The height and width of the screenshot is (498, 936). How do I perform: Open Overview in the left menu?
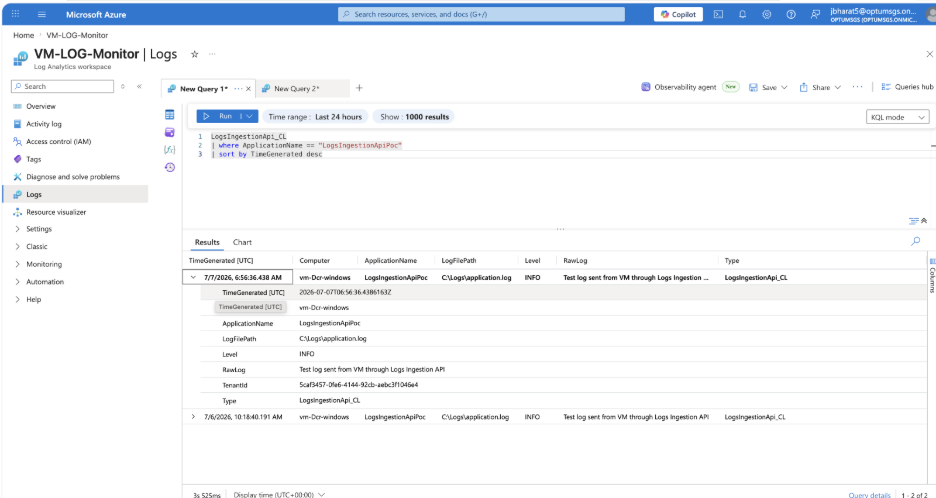click(41, 106)
